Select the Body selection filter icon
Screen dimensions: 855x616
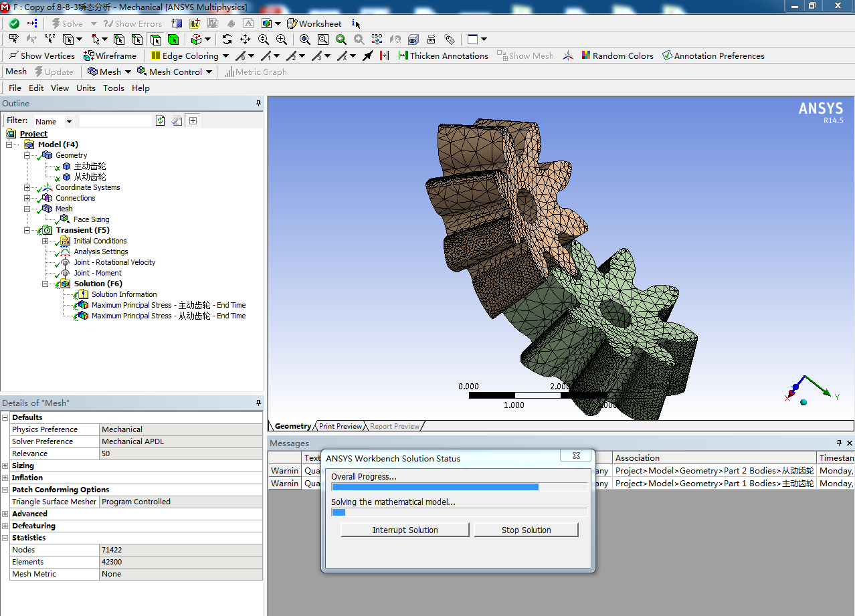coord(173,39)
